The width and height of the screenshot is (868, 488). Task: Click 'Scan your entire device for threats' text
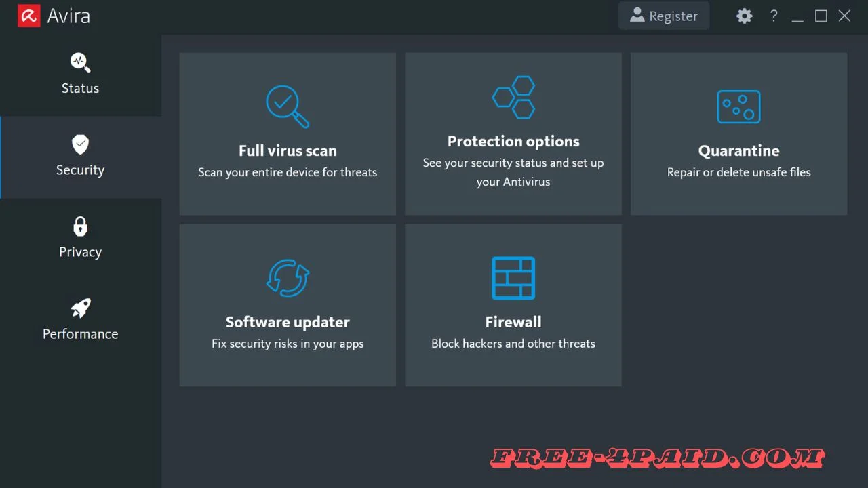coord(288,172)
